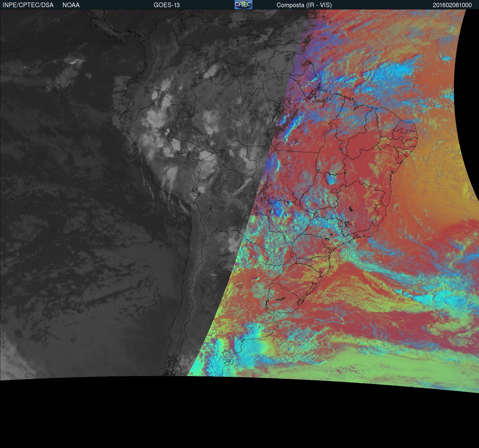Click the Lake Titicaca outline
The width and height of the screenshot is (479, 448).
pyautogui.click(x=195, y=191)
